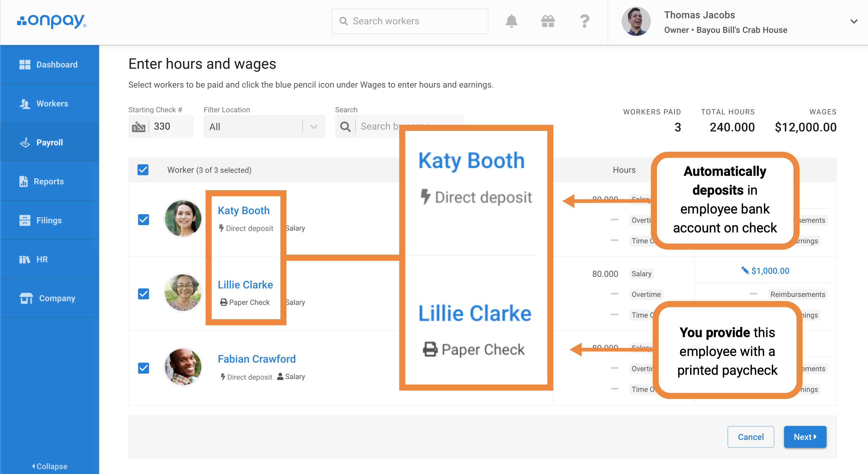Click the OnPay logo

coord(52,21)
